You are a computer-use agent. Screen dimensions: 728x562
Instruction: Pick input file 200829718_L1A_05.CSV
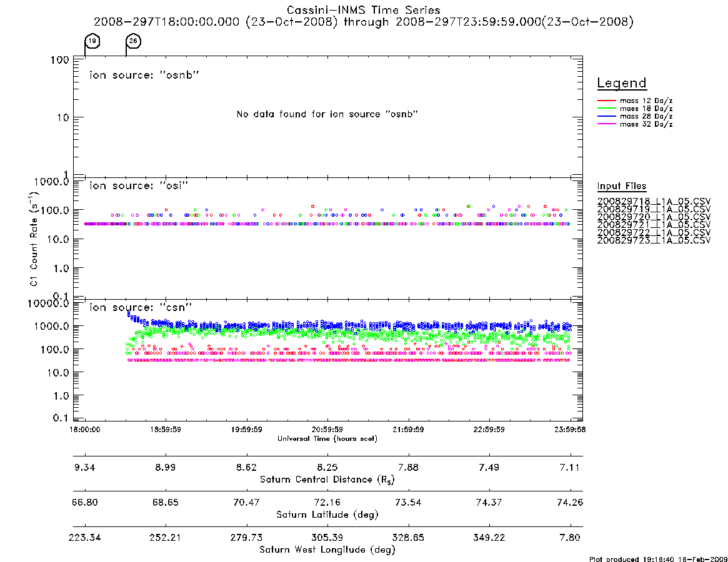coord(654,202)
